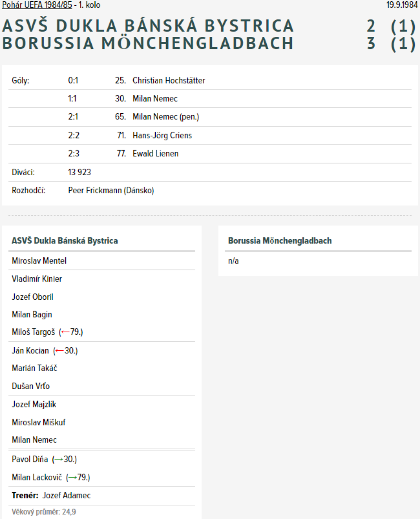Click the attendance figure 13 923
This screenshot has width=420, height=519.
(80, 172)
